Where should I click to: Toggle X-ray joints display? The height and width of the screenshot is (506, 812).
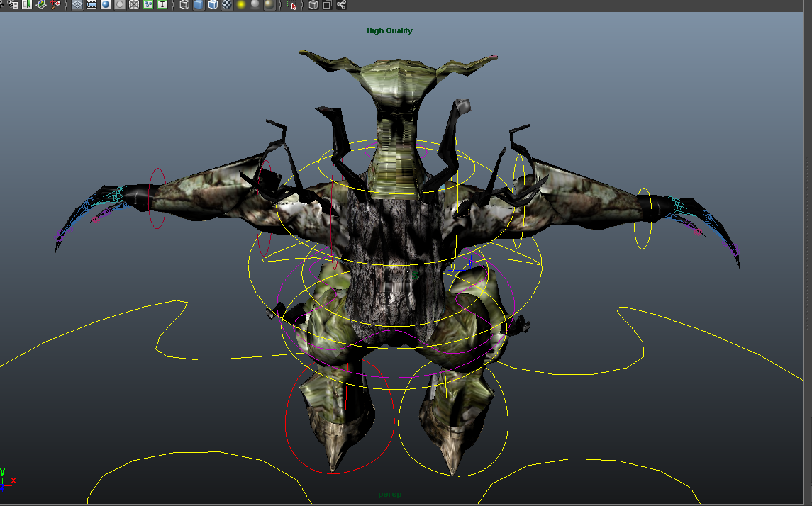pos(341,4)
